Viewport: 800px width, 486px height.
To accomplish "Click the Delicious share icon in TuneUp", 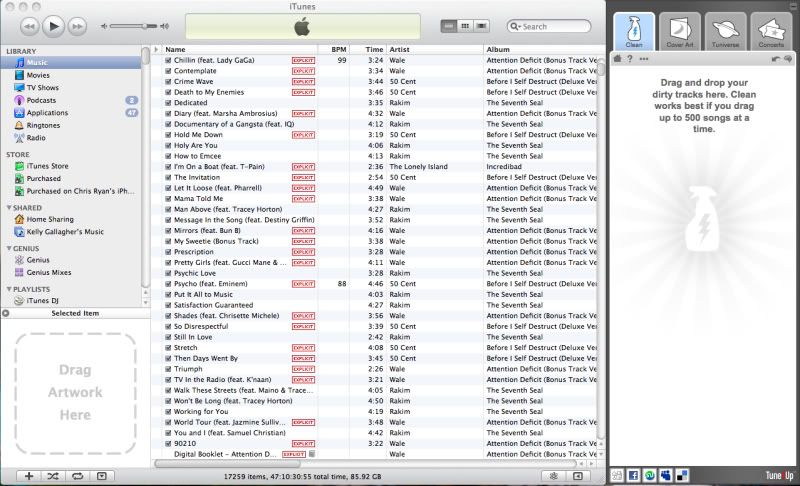I will tap(682, 476).
